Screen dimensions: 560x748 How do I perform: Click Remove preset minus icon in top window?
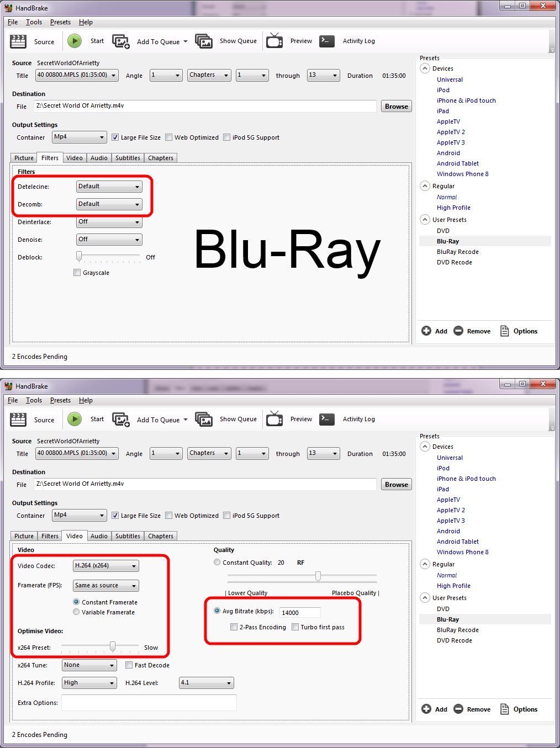tap(458, 331)
